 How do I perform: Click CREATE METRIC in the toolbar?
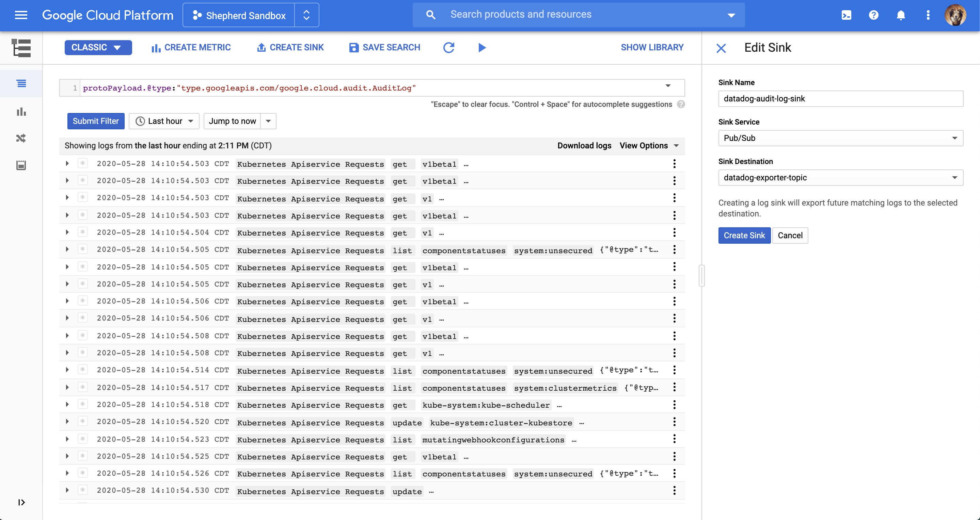click(x=191, y=48)
